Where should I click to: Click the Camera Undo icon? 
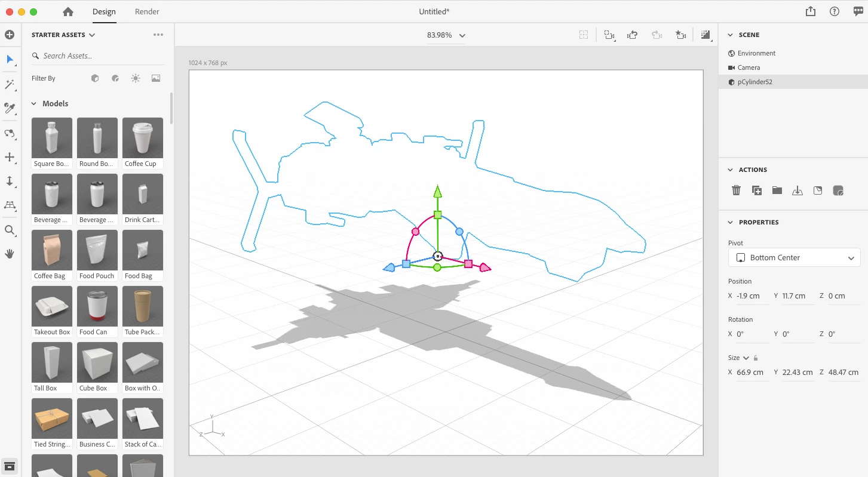click(x=633, y=35)
